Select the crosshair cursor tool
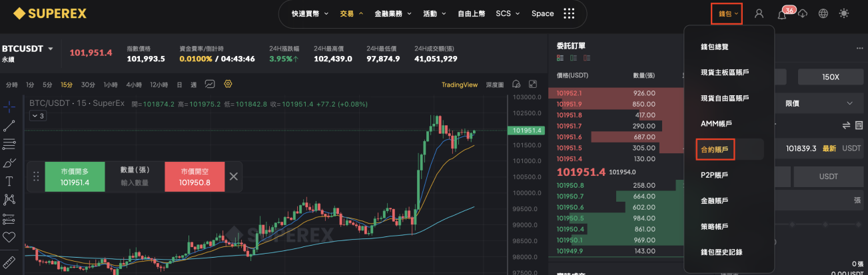Viewport: 868px width, 275px height. coord(9,107)
